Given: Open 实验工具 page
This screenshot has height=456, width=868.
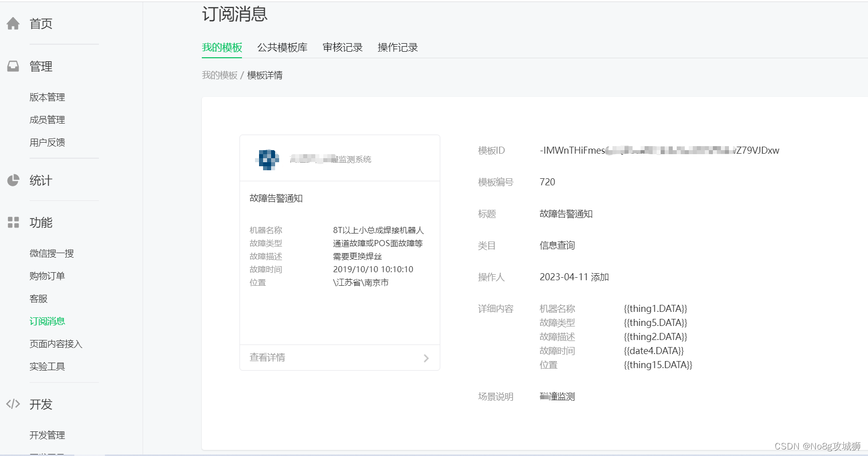Looking at the screenshot, I should (47, 367).
